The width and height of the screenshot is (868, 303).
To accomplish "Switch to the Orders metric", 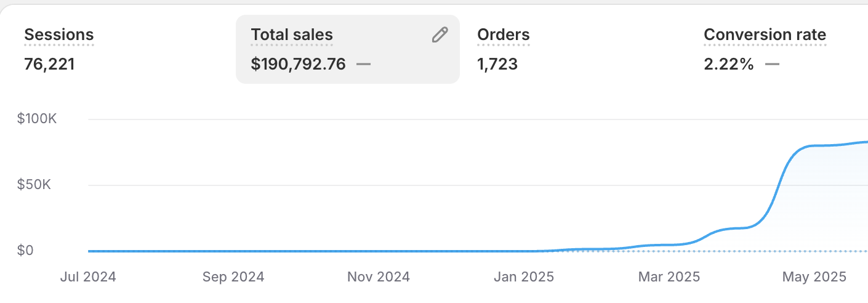I will pos(503,35).
